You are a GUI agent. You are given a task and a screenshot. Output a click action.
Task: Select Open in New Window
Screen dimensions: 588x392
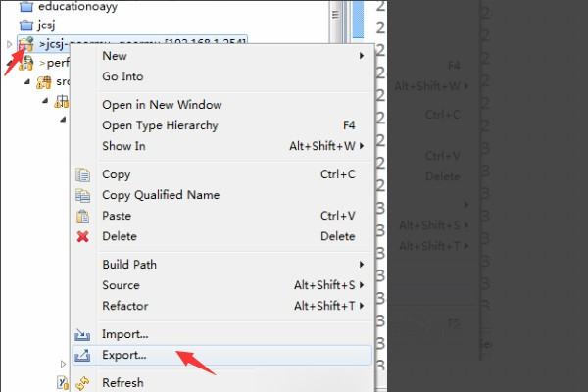(222, 105)
